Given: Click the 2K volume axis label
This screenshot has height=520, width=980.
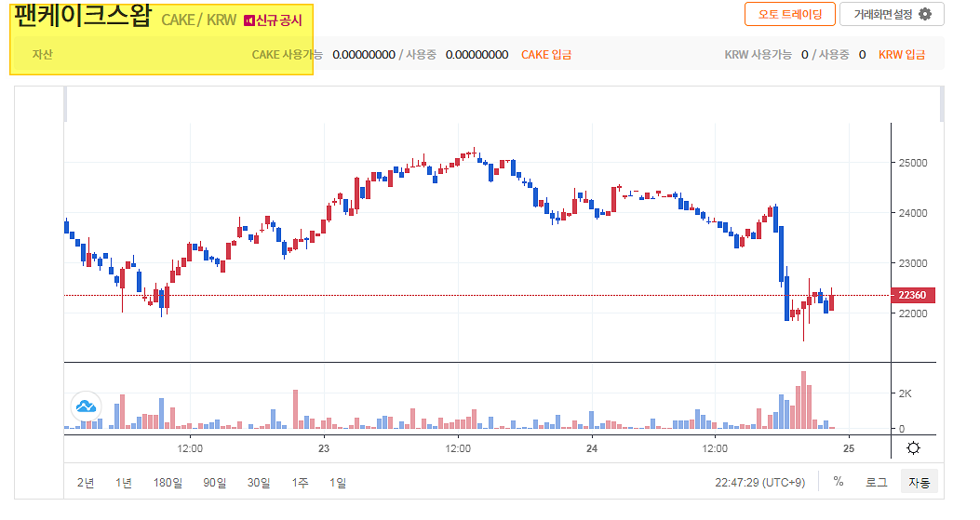Looking at the screenshot, I should coord(905,393).
